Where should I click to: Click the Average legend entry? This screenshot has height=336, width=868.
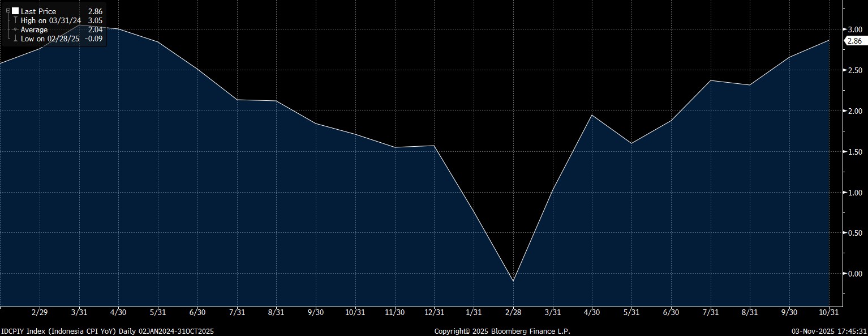[35, 29]
